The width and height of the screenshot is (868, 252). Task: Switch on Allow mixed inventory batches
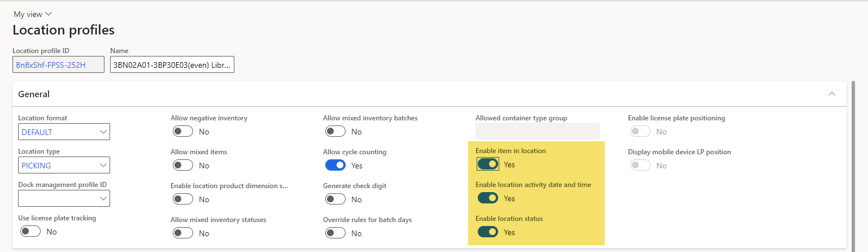point(335,132)
